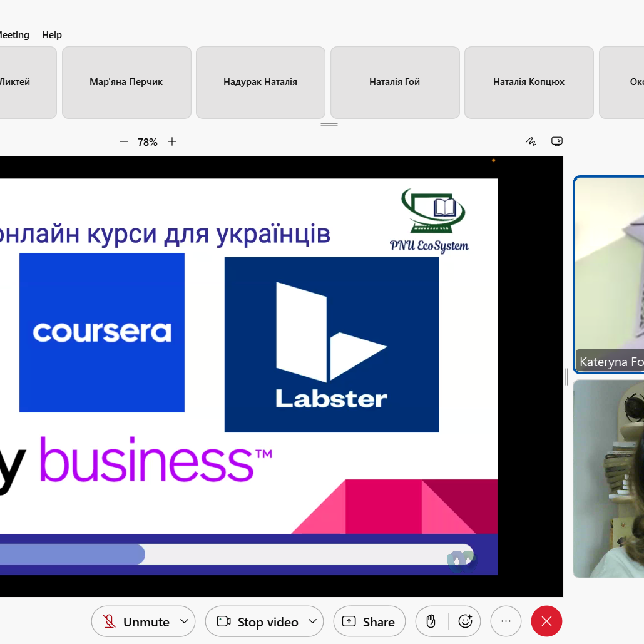644x644 pixels.
Task: Toggle camera off with Stop video
Action: click(258, 621)
